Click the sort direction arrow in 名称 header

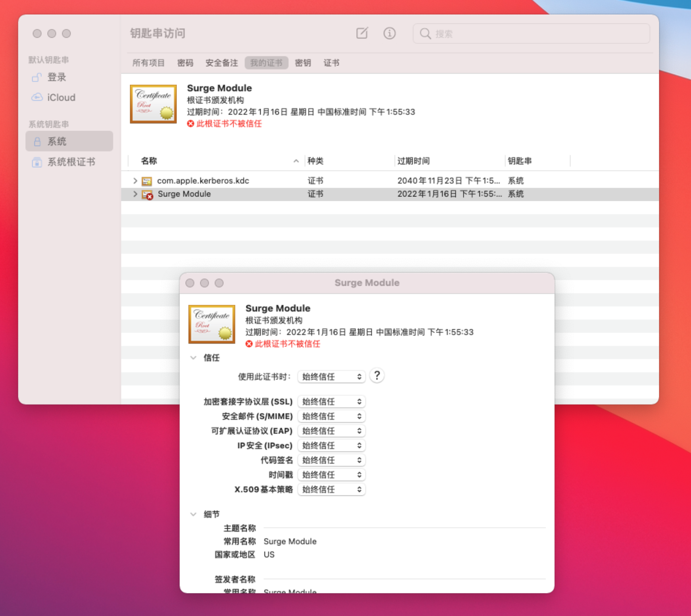click(x=296, y=161)
